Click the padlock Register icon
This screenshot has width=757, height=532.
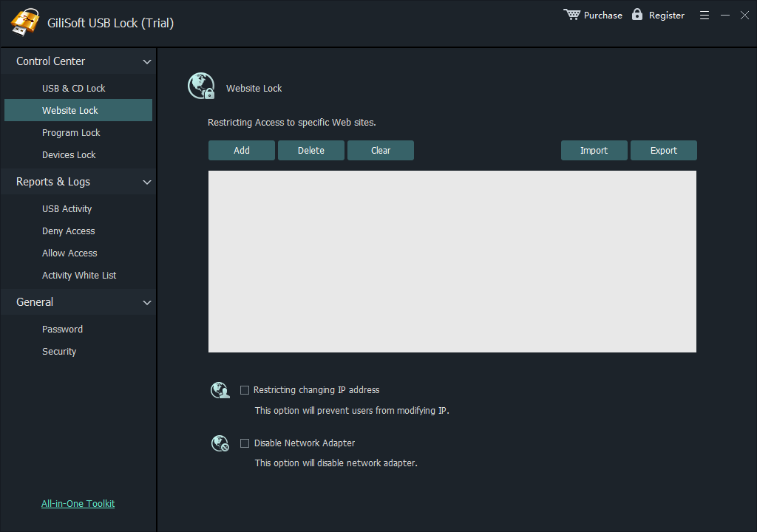tap(637, 14)
